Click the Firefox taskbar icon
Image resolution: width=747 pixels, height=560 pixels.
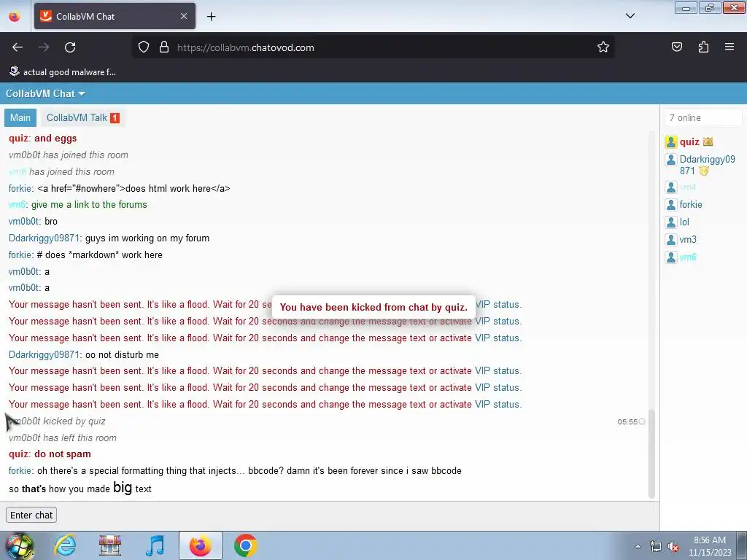click(x=201, y=545)
